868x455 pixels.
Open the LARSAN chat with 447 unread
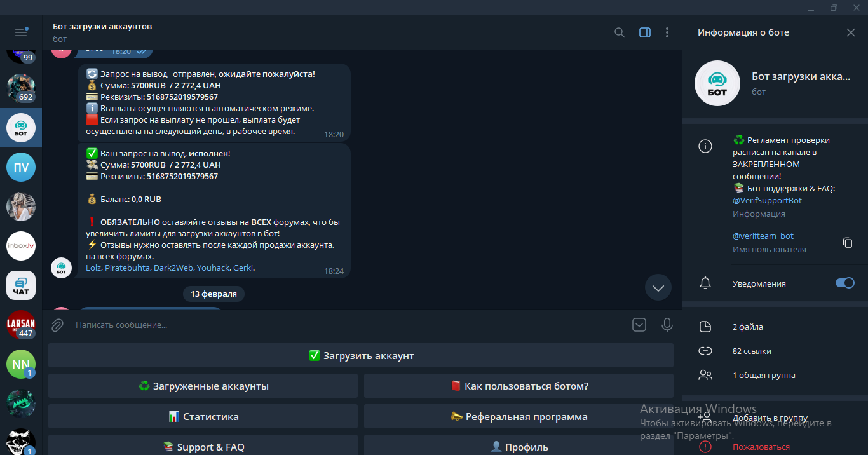point(21,324)
